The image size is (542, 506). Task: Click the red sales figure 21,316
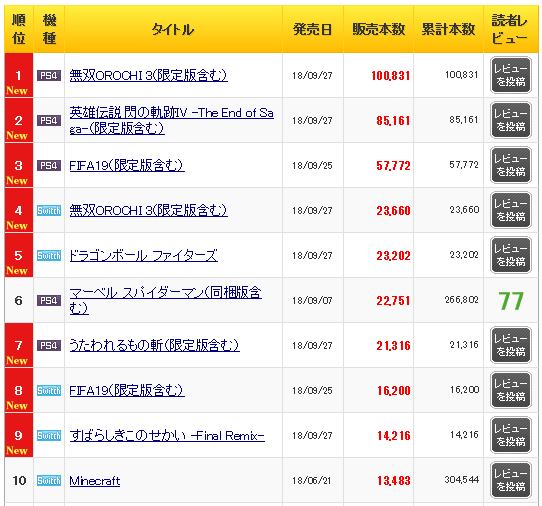coord(393,346)
